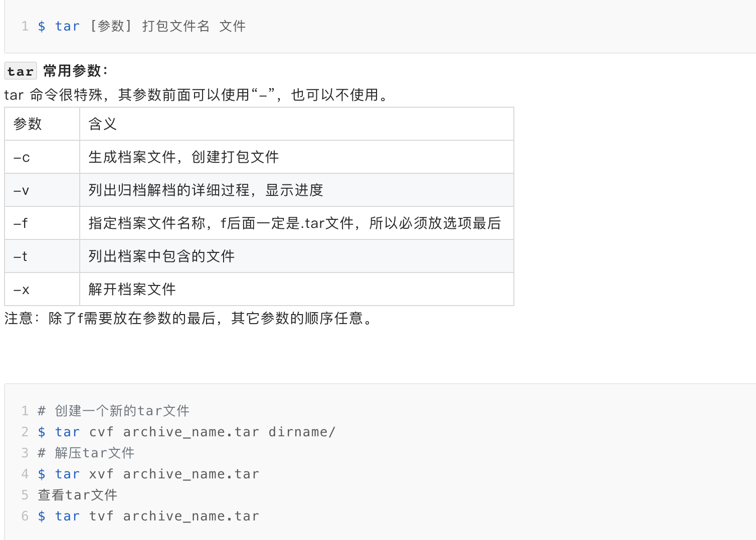
Task: Click the tar [参数] 打包文件名 syntax line
Action: click(x=142, y=26)
